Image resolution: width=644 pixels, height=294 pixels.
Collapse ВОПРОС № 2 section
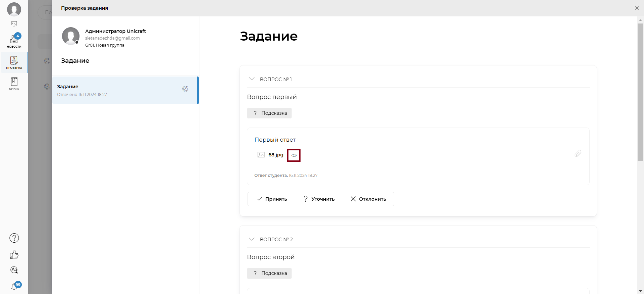[x=252, y=239]
